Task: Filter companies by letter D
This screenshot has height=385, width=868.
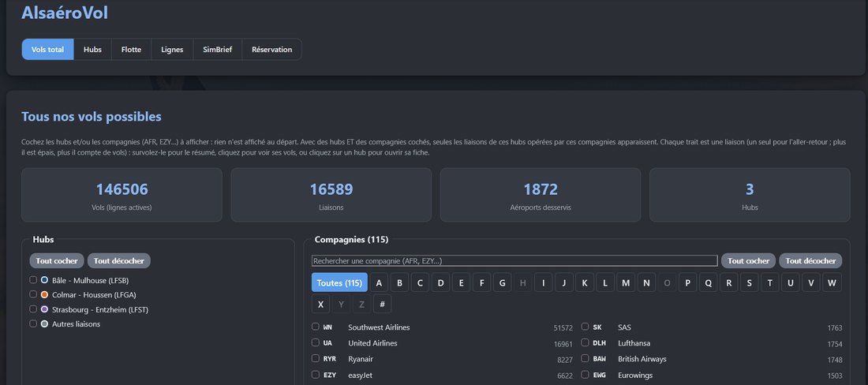Action: pos(440,282)
